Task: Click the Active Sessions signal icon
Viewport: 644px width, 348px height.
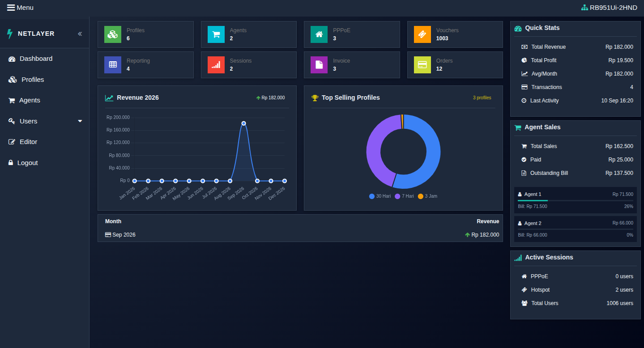Action: 518,258
